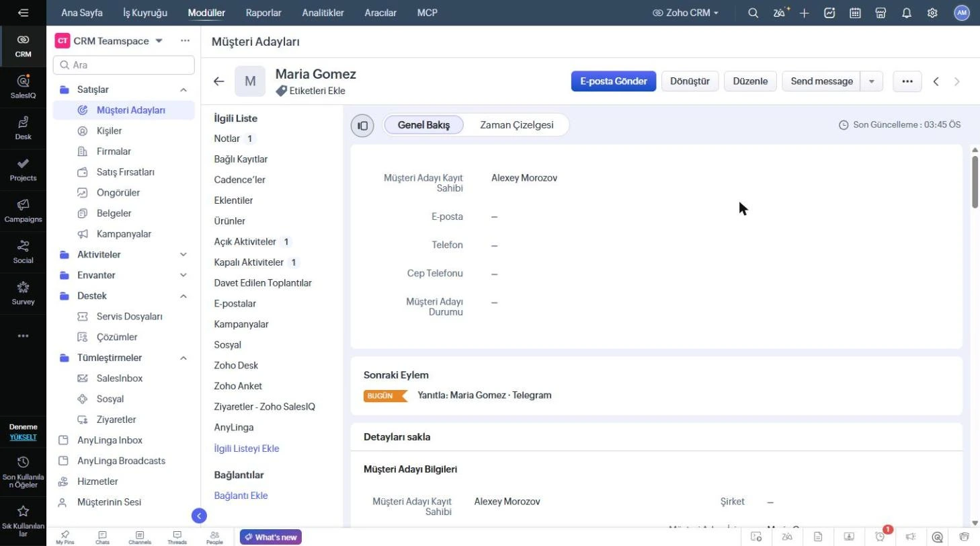980x546 pixels.
Task: Open the Campaigns app icon
Action: [23, 210]
